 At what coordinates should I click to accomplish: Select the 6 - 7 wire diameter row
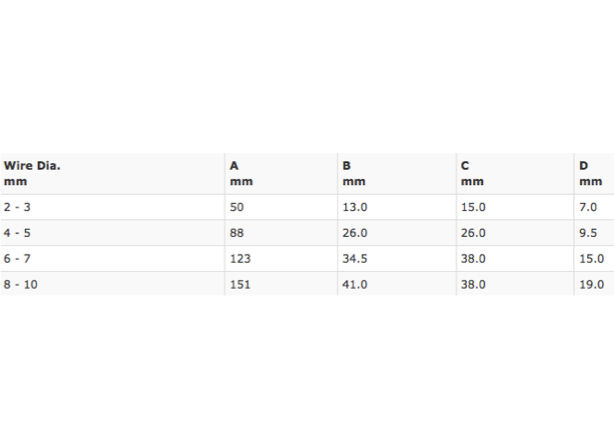[18, 258]
